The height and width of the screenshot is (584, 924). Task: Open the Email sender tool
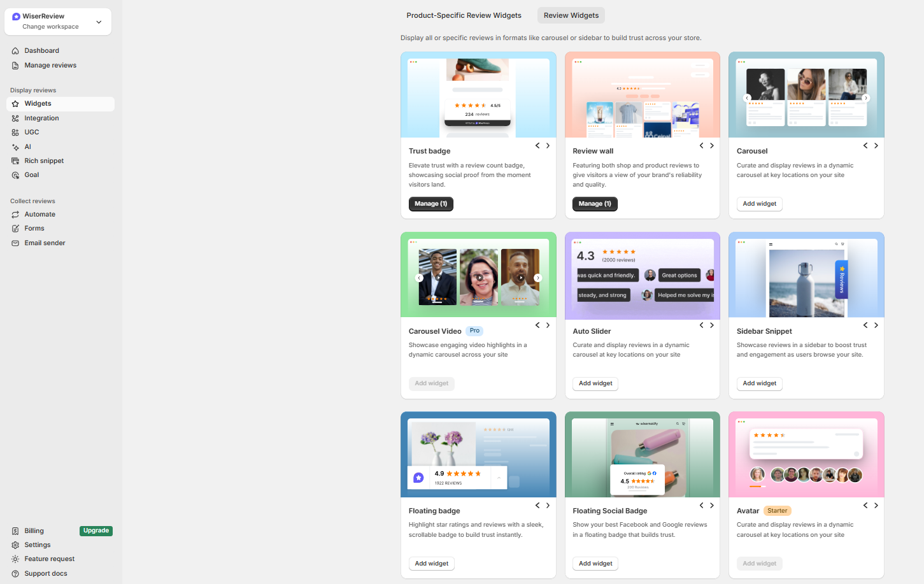(45, 243)
